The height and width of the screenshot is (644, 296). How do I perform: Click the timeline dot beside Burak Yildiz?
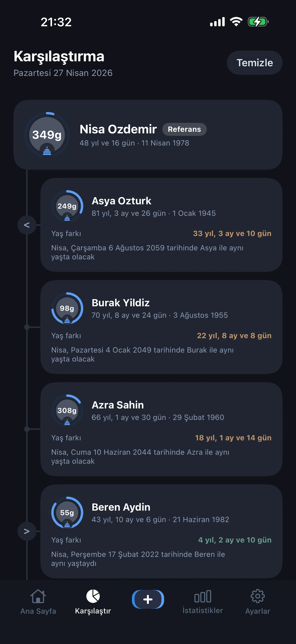(27, 327)
